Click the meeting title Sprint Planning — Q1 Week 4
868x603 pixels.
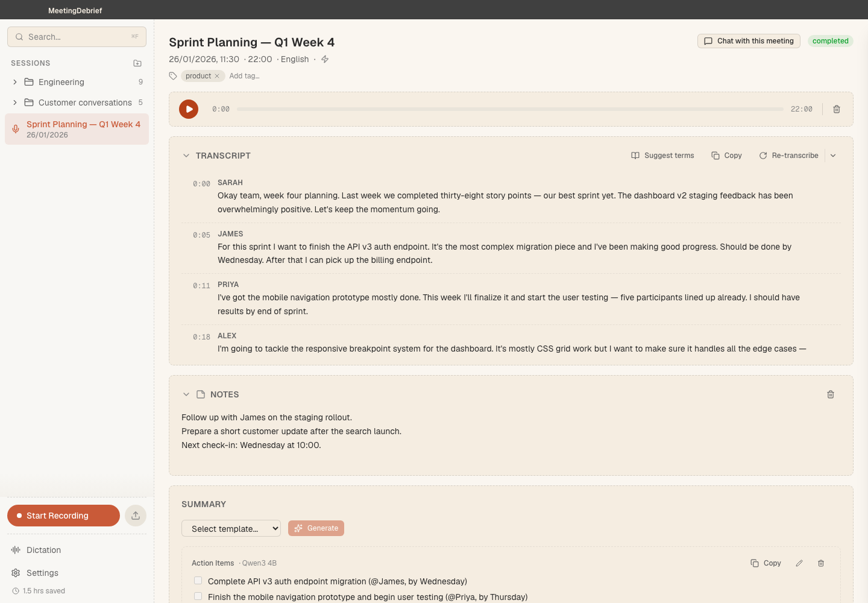[x=251, y=42]
